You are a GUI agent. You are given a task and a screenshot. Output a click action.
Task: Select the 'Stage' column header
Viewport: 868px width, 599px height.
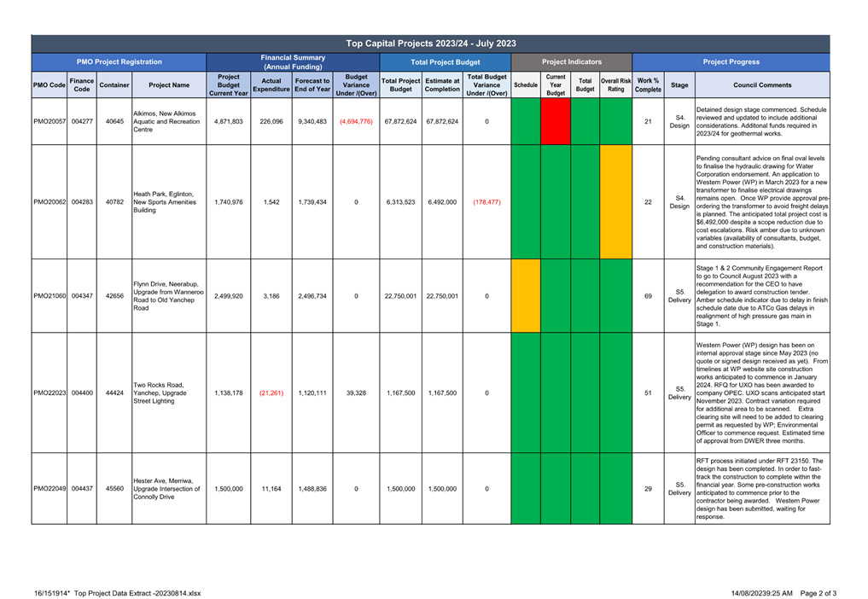click(x=679, y=85)
